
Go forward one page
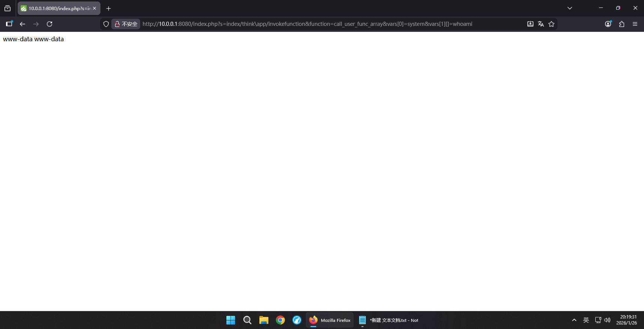[36, 24]
